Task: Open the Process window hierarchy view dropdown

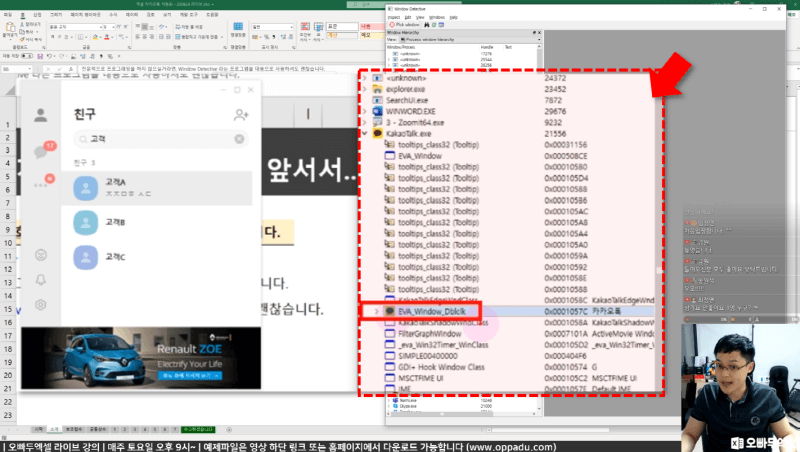Action: (470, 39)
